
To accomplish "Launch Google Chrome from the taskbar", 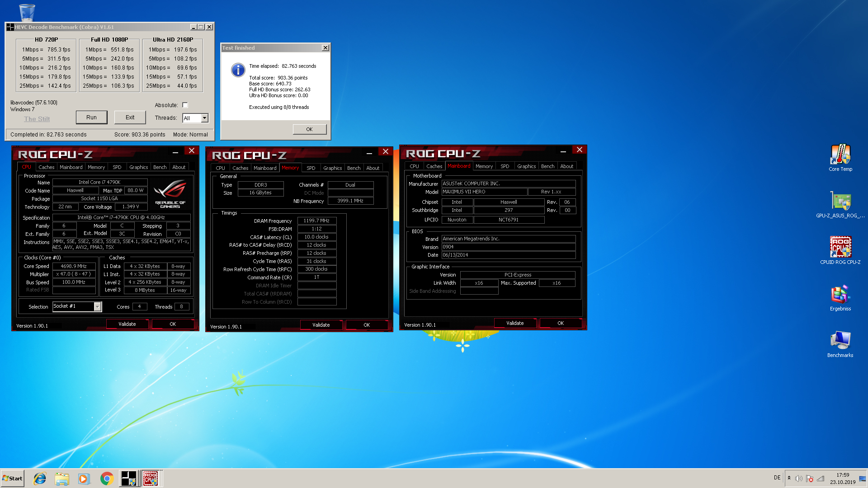I will [107, 478].
